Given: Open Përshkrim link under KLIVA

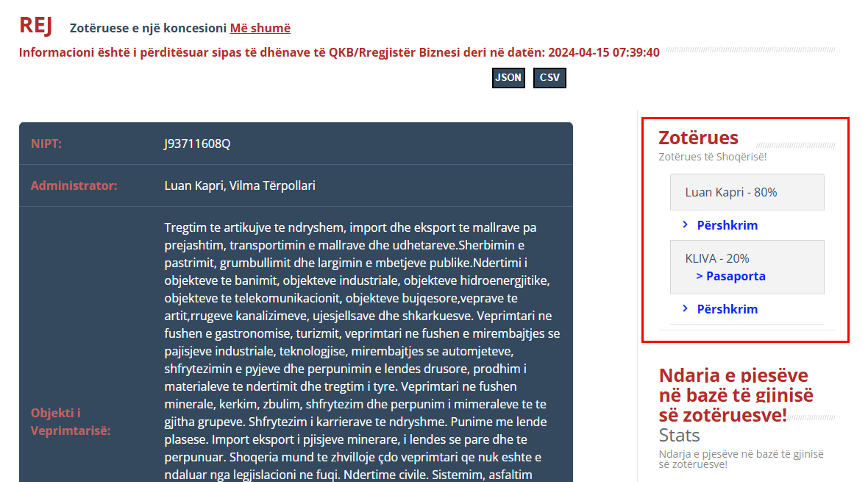Looking at the screenshot, I should [x=727, y=309].
